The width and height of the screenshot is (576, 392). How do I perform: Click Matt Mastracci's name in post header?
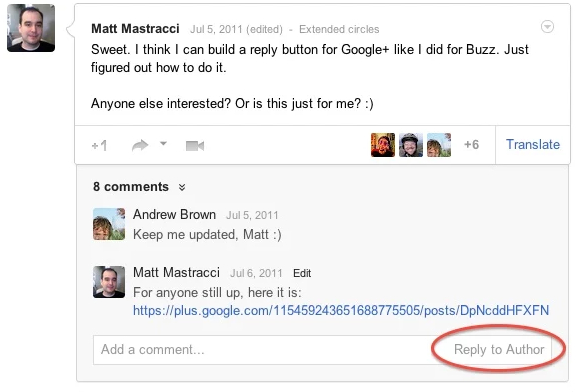click(135, 29)
